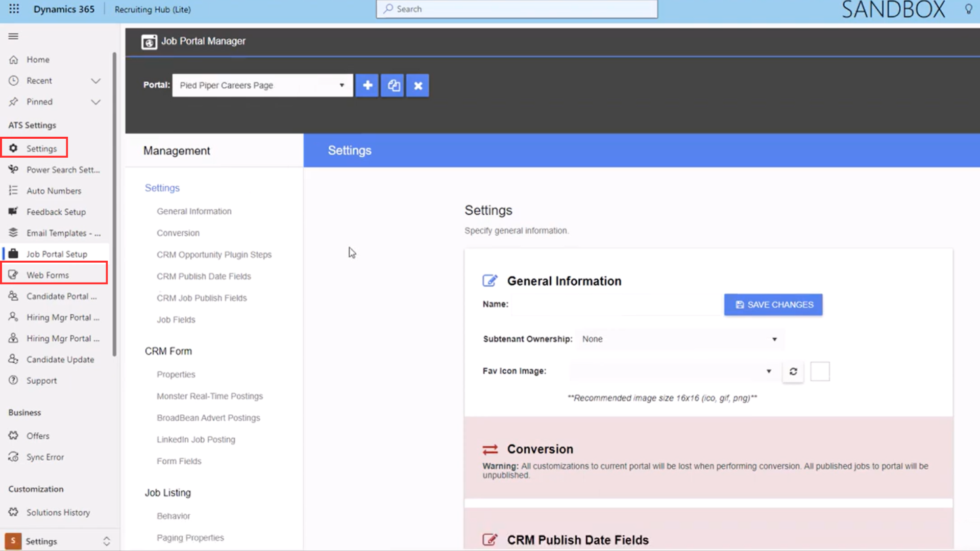Image resolution: width=980 pixels, height=551 pixels.
Task: Open Behavior under Job Listing
Action: pos(174,516)
